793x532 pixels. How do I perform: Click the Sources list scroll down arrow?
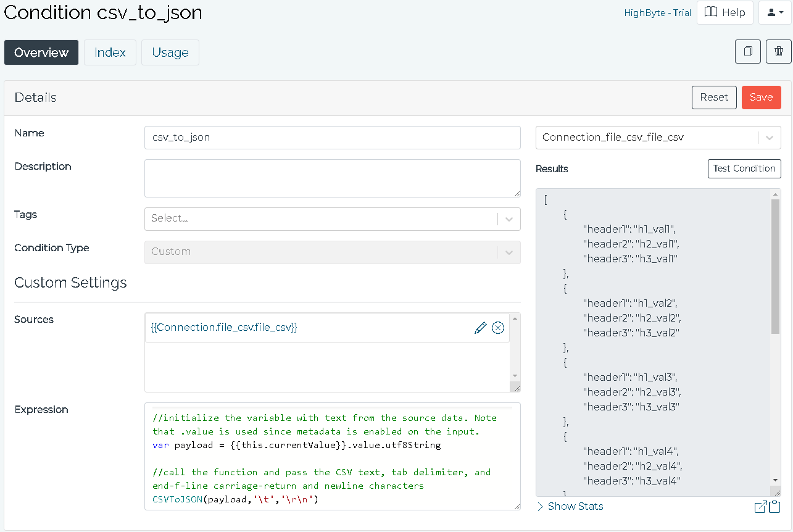(515, 376)
